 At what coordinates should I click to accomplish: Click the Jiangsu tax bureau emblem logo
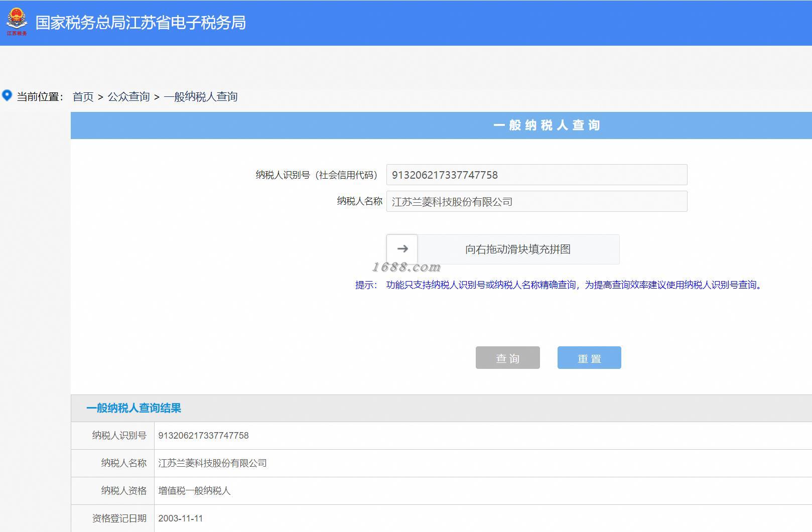click(17, 22)
